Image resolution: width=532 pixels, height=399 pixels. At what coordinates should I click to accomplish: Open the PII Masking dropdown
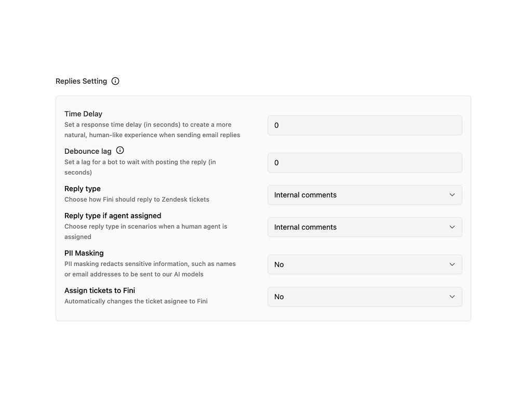(x=365, y=264)
